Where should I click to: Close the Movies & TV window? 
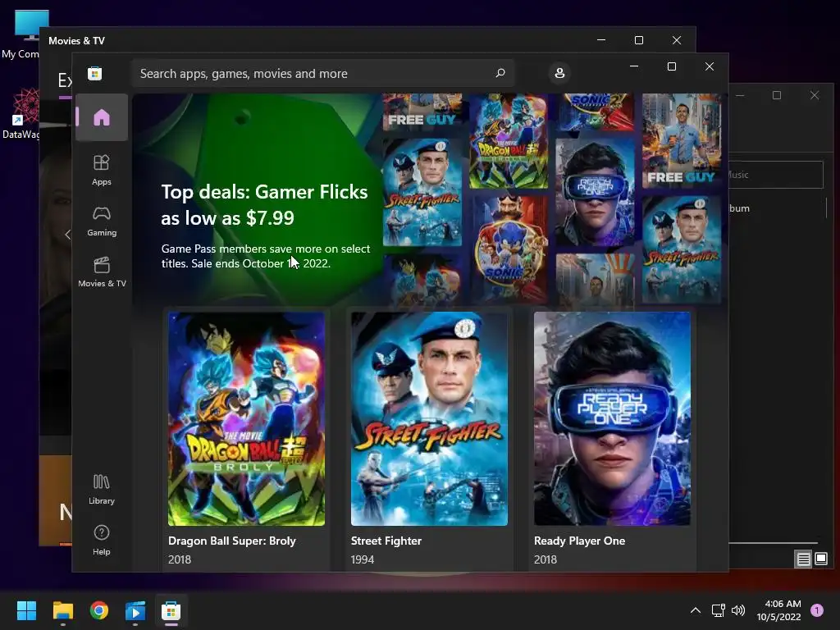click(x=677, y=40)
